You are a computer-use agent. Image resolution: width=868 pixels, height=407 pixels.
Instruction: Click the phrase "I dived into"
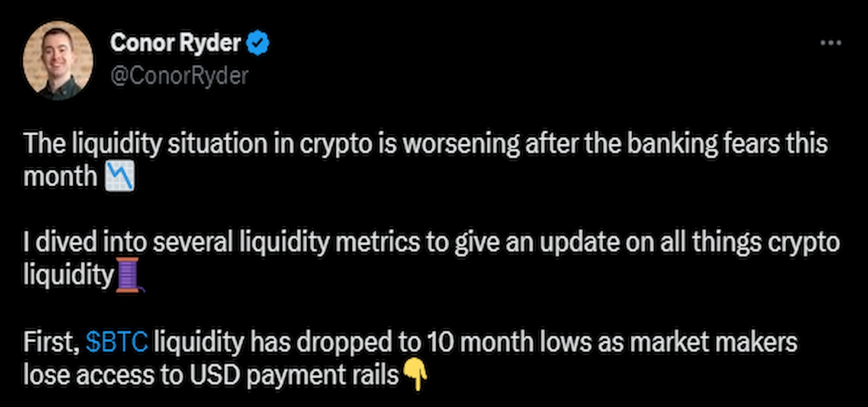(85, 243)
